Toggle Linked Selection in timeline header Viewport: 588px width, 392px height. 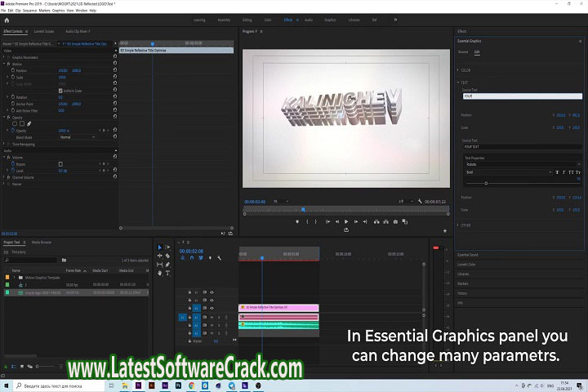click(201, 258)
